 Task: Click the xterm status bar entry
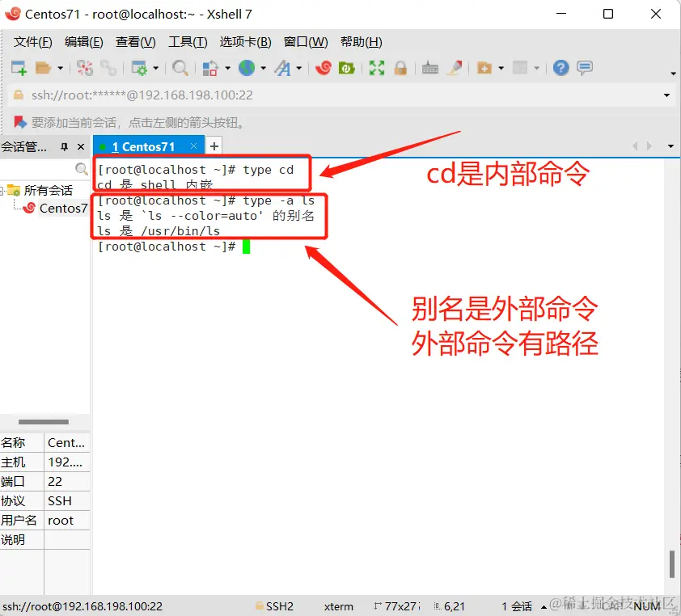click(x=338, y=606)
